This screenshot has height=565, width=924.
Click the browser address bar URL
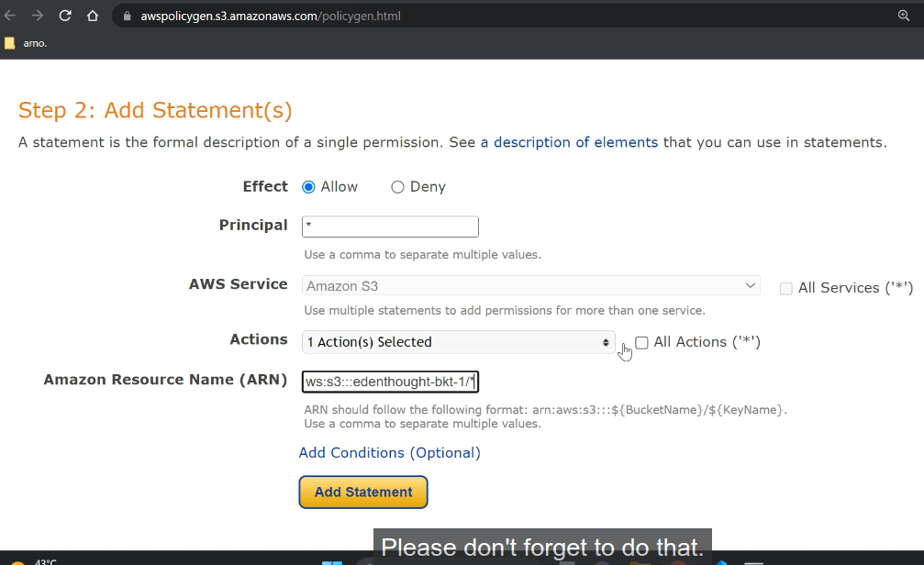pos(271,16)
